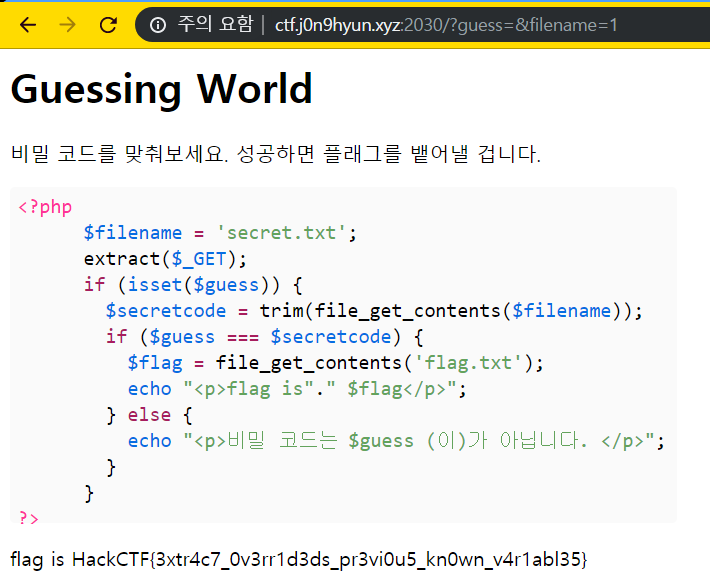This screenshot has height=584, width=710.
Task: Click the 'extract($_GET);' code line
Action: [165, 259]
